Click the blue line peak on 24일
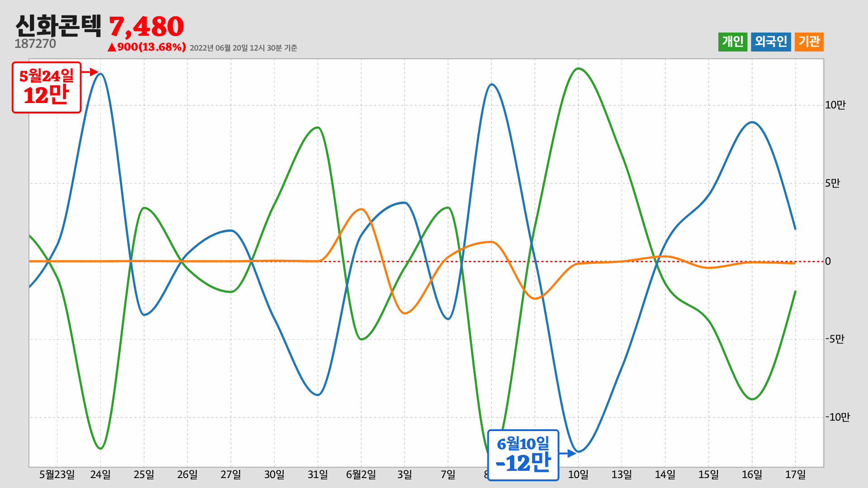 click(x=100, y=74)
